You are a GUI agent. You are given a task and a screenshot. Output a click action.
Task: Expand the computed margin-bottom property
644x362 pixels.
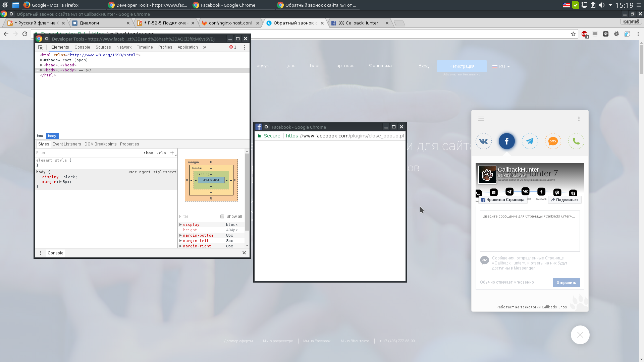click(x=180, y=235)
